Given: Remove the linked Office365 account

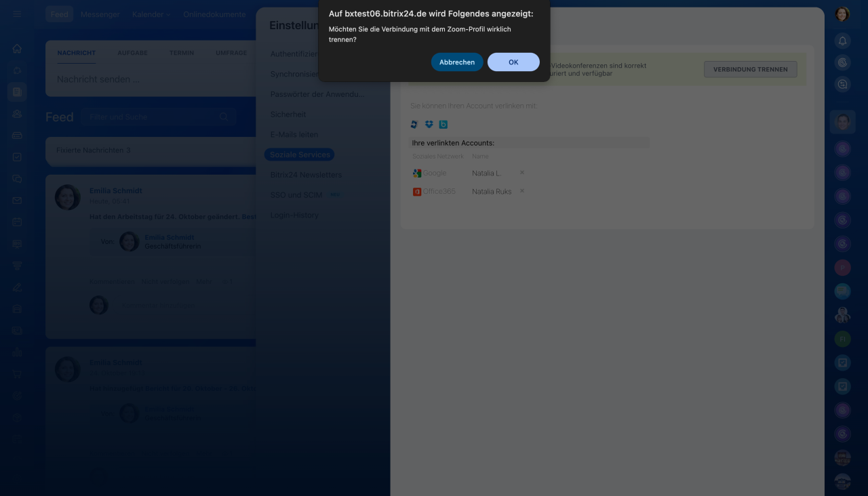Looking at the screenshot, I should click(521, 191).
